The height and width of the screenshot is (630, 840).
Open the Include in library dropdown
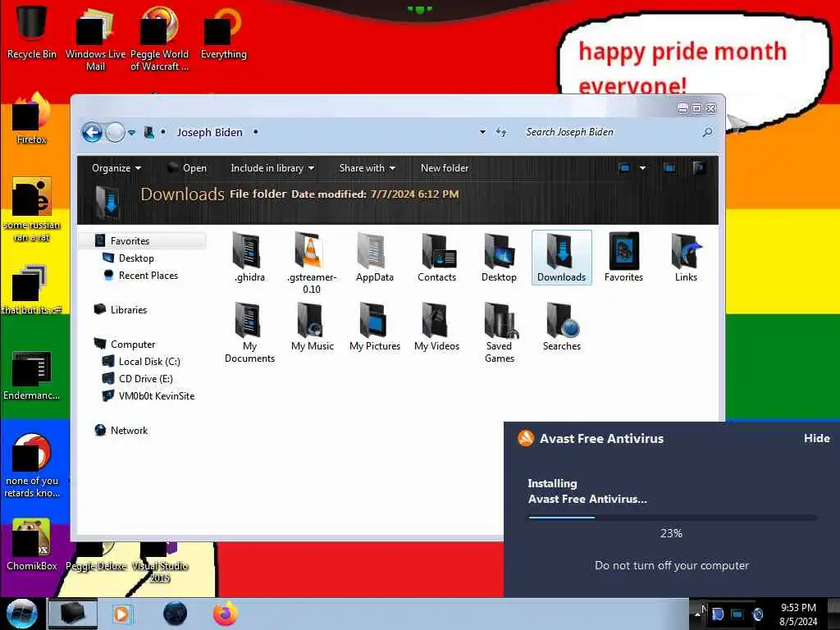click(272, 168)
